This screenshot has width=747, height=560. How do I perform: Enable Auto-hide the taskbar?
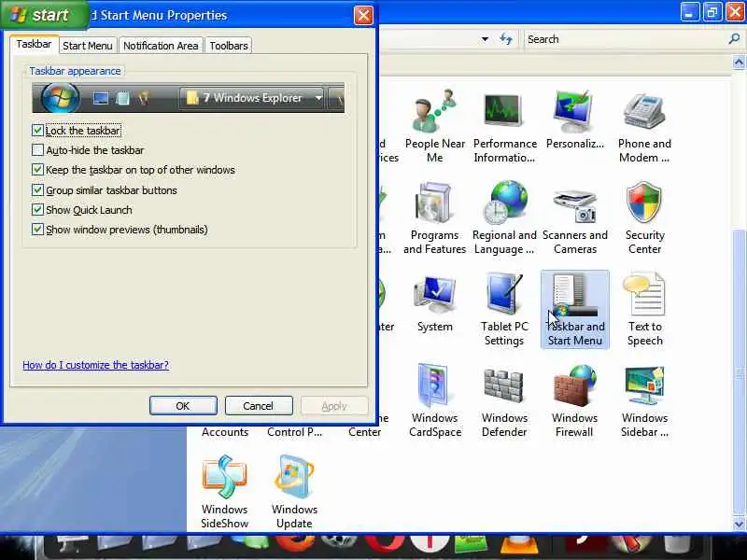(x=37, y=150)
